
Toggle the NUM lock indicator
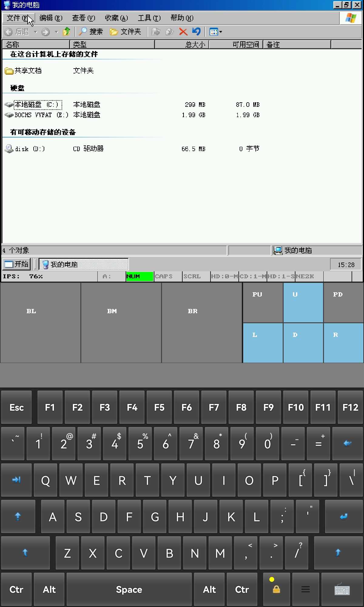(x=140, y=276)
